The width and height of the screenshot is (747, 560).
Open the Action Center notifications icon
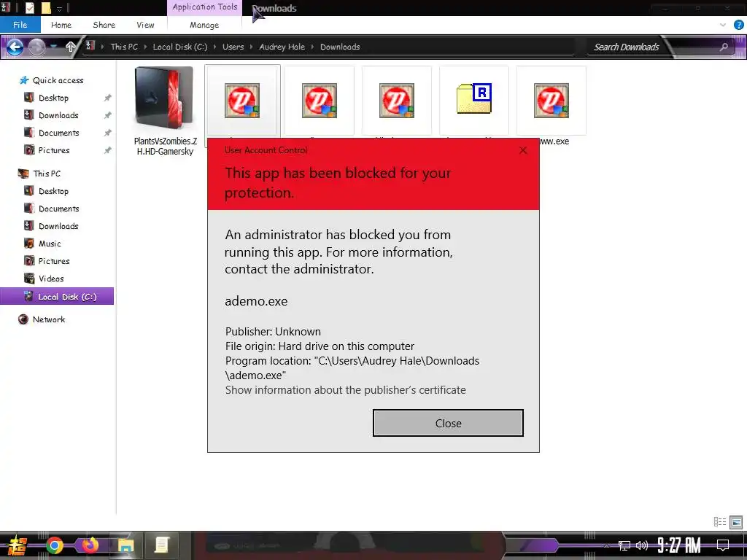[x=723, y=545]
